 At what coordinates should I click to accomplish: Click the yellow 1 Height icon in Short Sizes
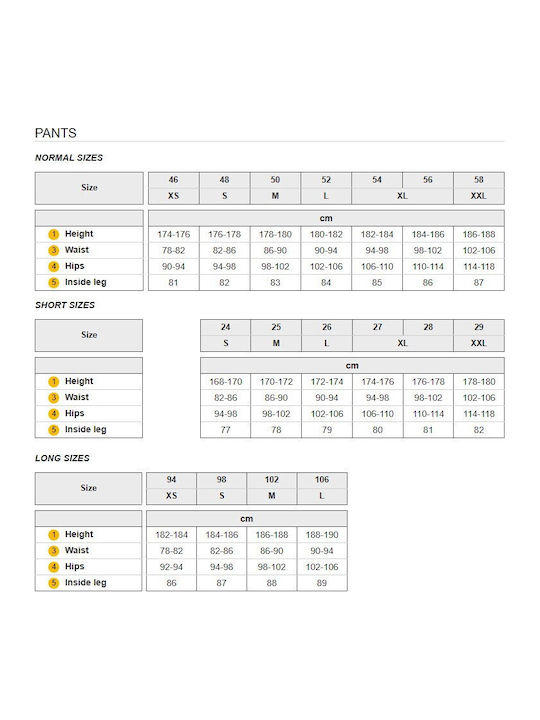click(x=54, y=382)
